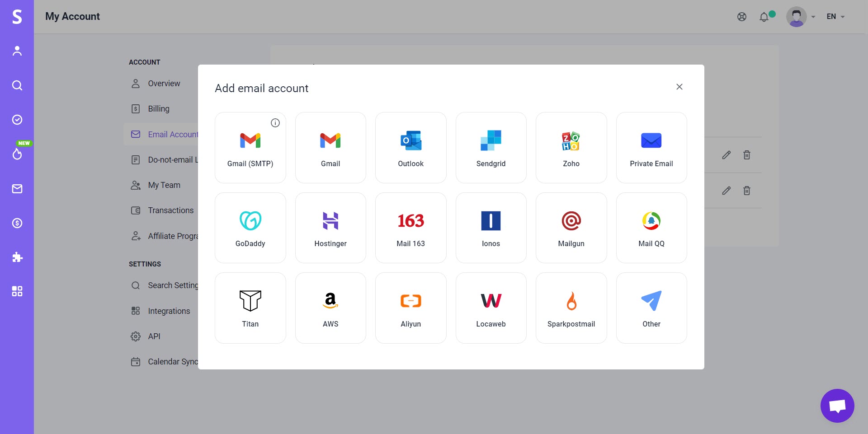This screenshot has width=868, height=434.
Task: Select the Other provider card
Action: pos(651,308)
